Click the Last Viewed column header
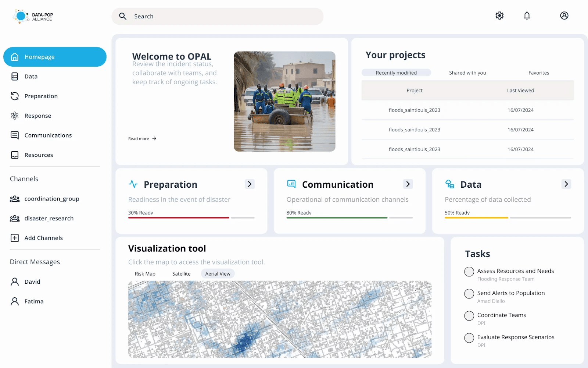This screenshot has height=368, width=588. [x=520, y=90]
